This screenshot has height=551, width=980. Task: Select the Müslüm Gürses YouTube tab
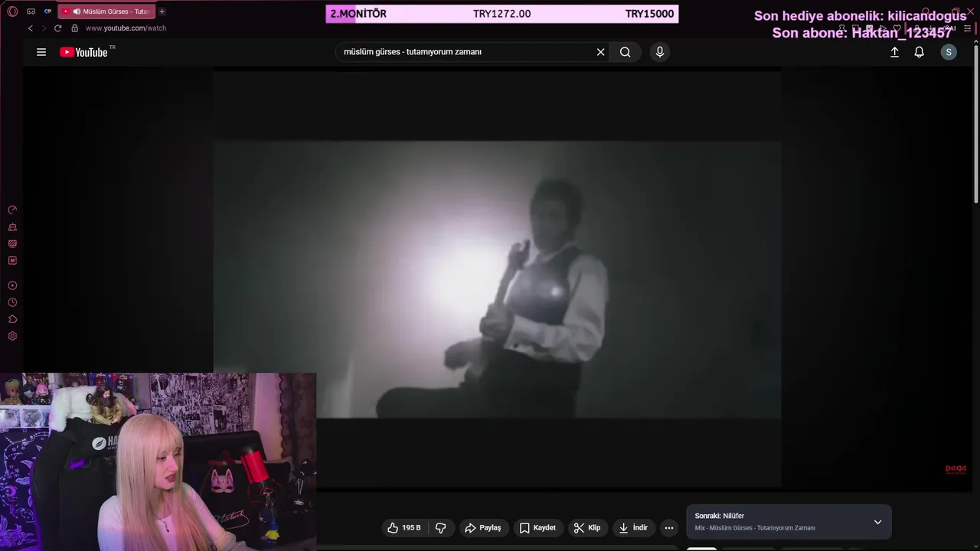point(106,11)
